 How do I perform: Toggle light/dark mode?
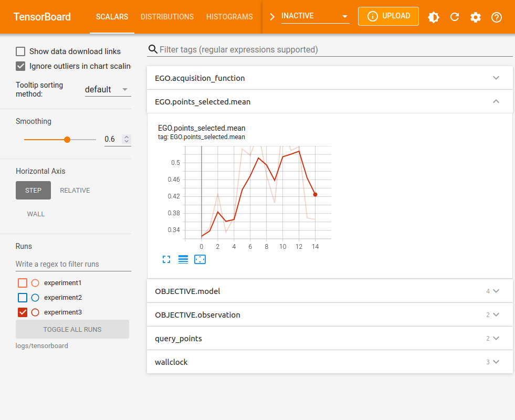pos(434,17)
